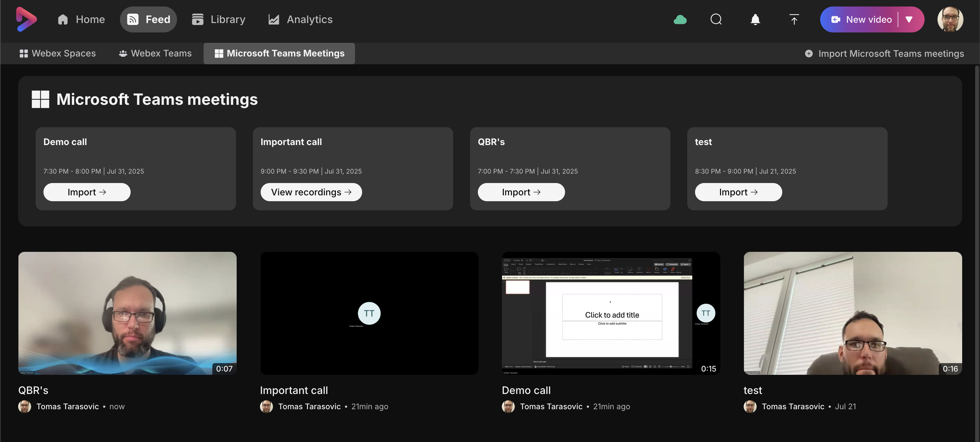Viewport: 980px width, 442px height.
Task: View recordings for Important call
Action: [x=311, y=192]
